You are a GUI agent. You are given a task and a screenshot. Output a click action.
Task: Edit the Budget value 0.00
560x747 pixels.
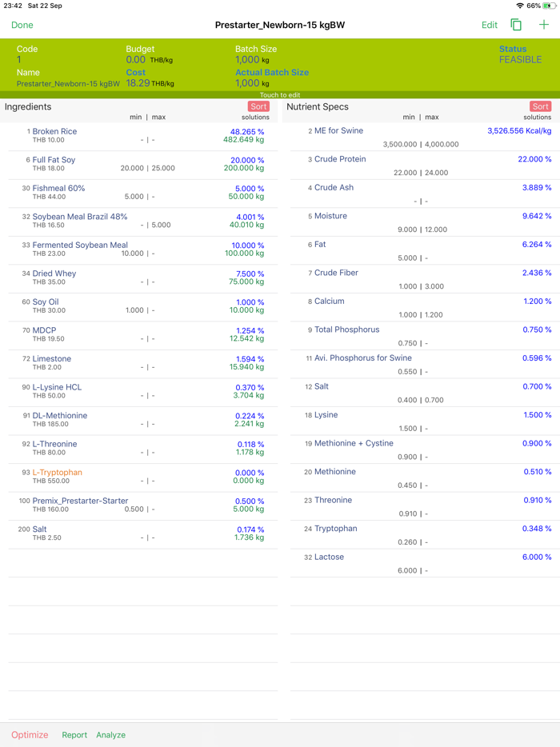coord(136,59)
